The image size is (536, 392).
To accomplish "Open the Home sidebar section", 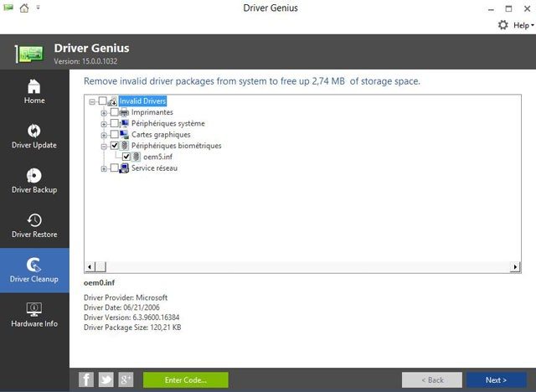I will coord(34,91).
